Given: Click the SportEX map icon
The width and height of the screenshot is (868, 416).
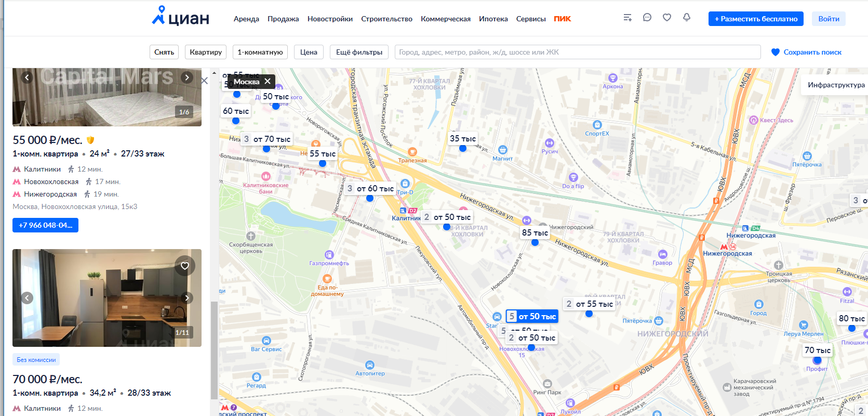Looking at the screenshot, I should pos(597,125).
